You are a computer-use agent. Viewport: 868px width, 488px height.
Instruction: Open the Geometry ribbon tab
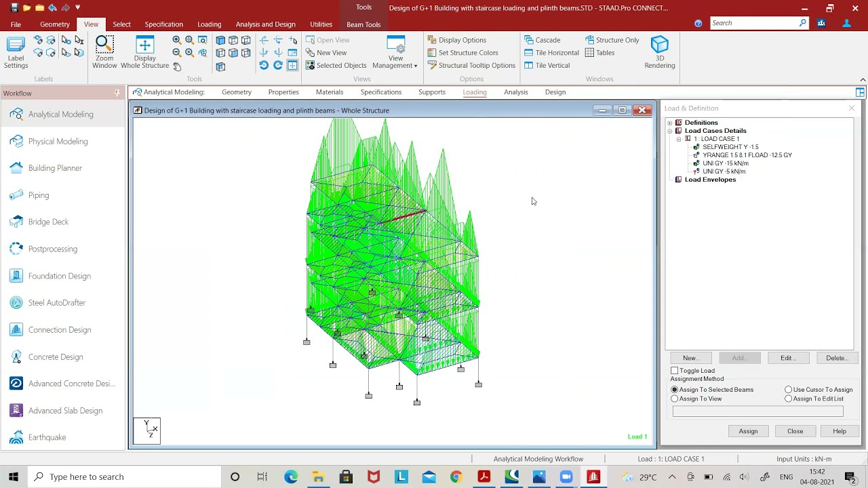click(x=54, y=24)
